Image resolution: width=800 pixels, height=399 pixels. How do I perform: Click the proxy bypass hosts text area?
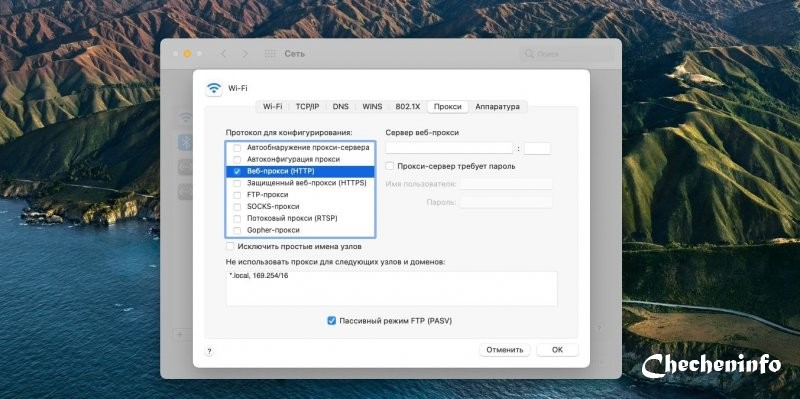coord(392,288)
